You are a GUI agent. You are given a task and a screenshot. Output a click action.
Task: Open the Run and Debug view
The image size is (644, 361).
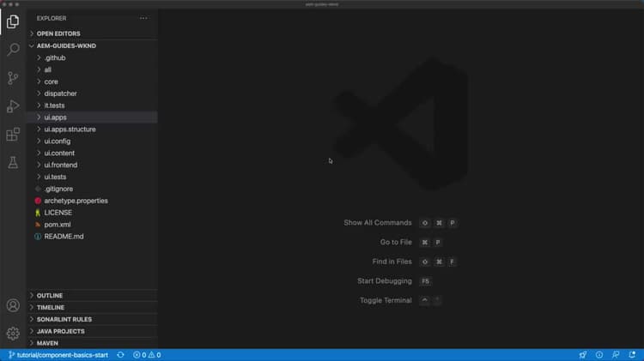tap(13, 106)
